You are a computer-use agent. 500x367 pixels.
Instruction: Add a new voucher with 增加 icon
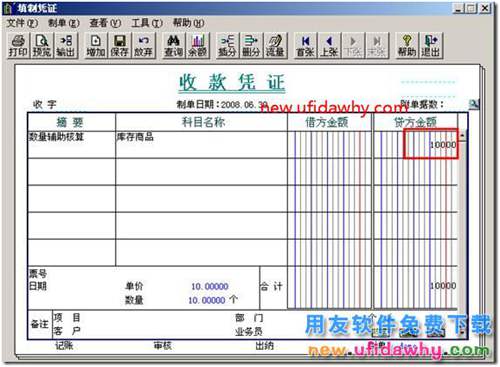(96, 46)
